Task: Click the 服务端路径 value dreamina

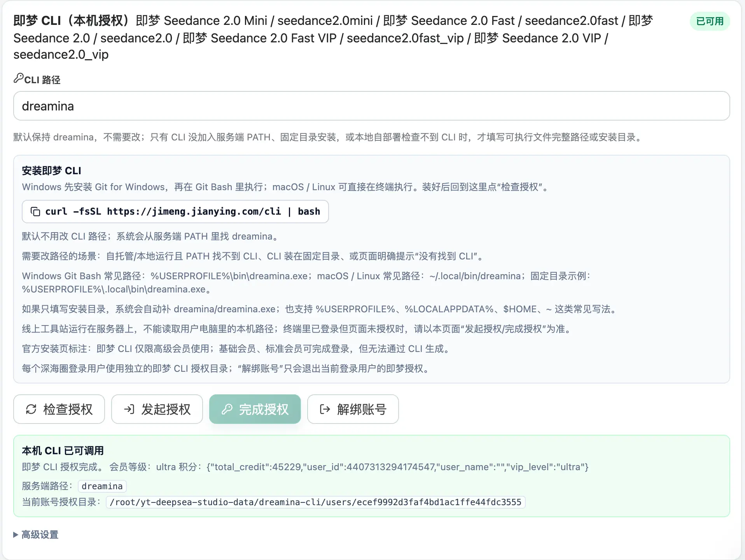Action: click(x=102, y=486)
